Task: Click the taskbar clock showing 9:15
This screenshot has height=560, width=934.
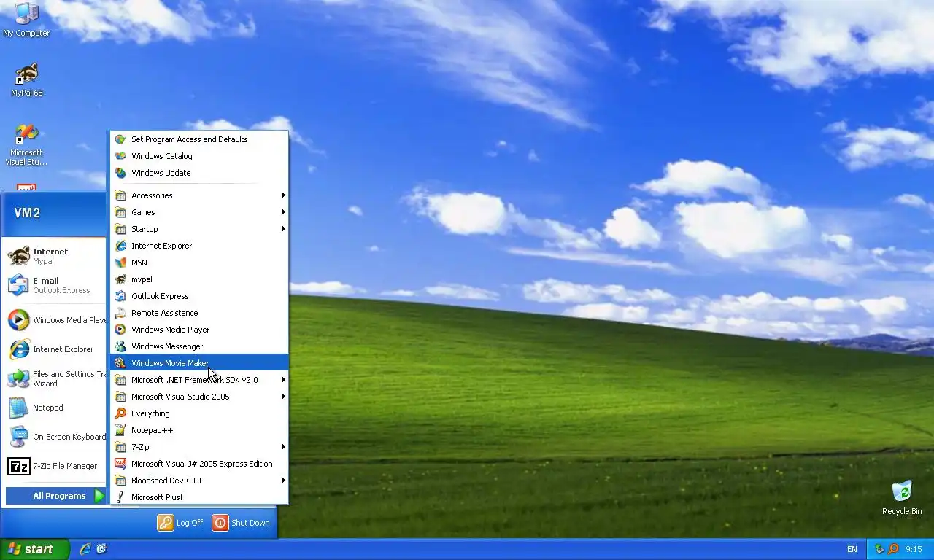Action: click(914, 549)
